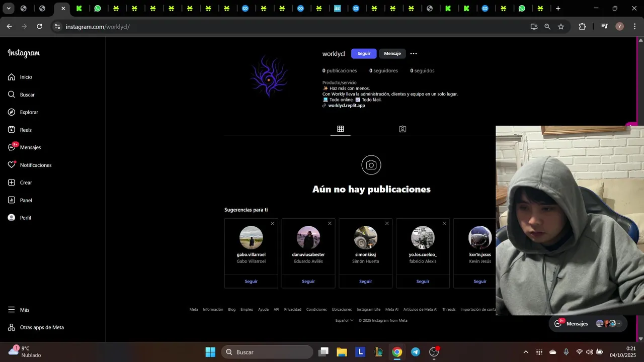Dismiss the yo.los.cueloo_ suggestion
The width and height of the screenshot is (644, 362).
444,223
